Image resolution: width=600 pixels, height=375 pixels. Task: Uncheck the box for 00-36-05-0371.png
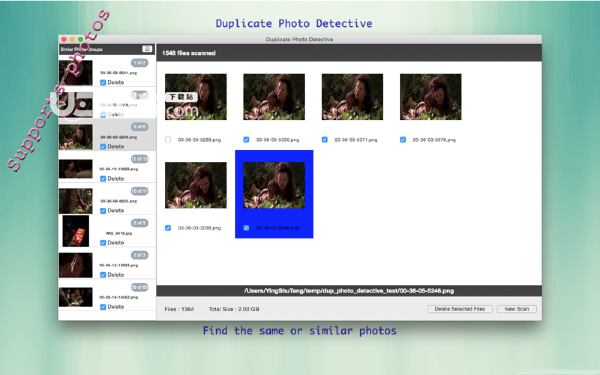(x=324, y=140)
